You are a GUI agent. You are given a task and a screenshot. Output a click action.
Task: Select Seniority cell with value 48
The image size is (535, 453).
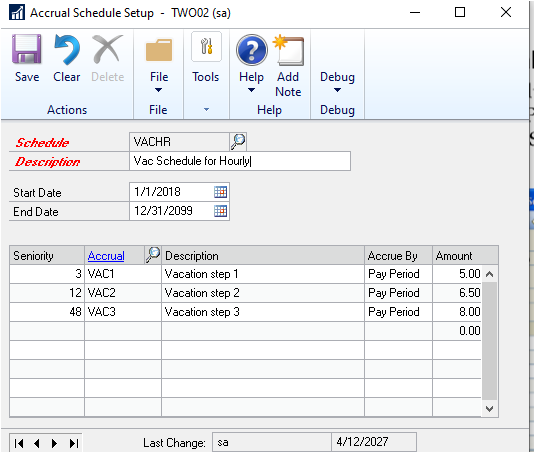[47, 312]
